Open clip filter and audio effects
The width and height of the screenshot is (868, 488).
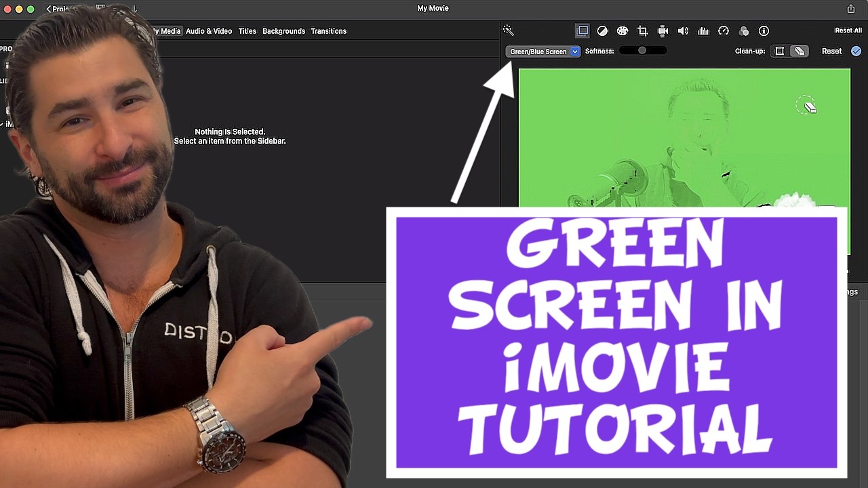(744, 31)
